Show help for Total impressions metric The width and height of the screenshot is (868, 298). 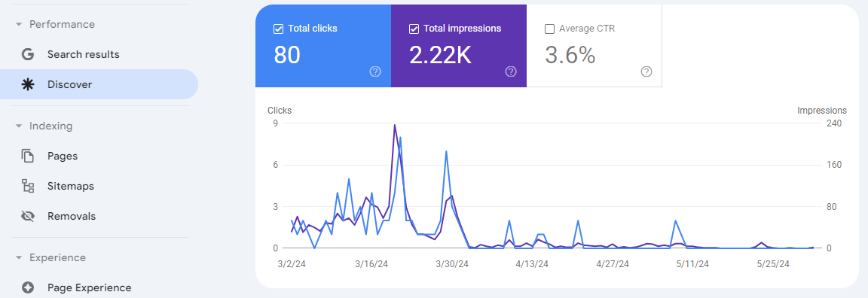[511, 71]
